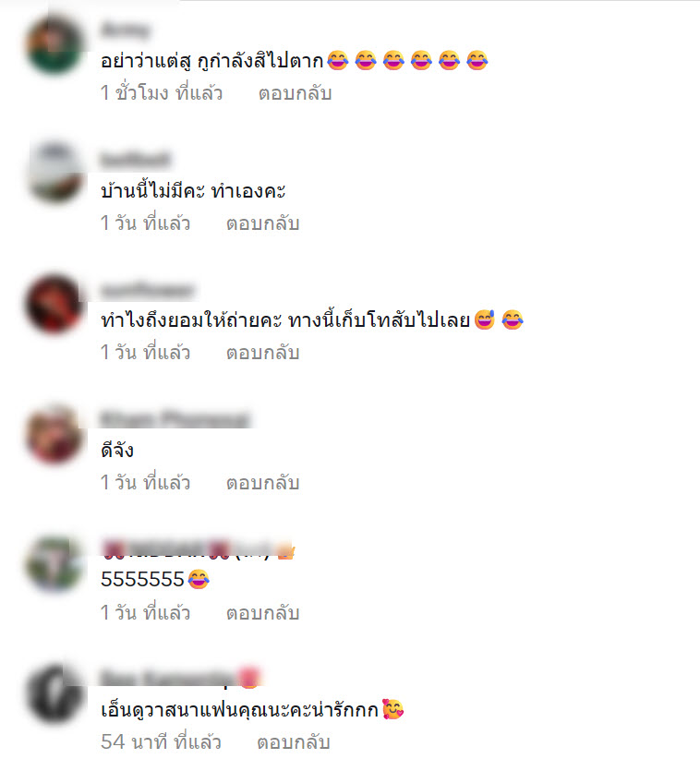The image size is (700, 771).
Task: Open avatar beside ดีจัง comment
Action: pos(55,435)
